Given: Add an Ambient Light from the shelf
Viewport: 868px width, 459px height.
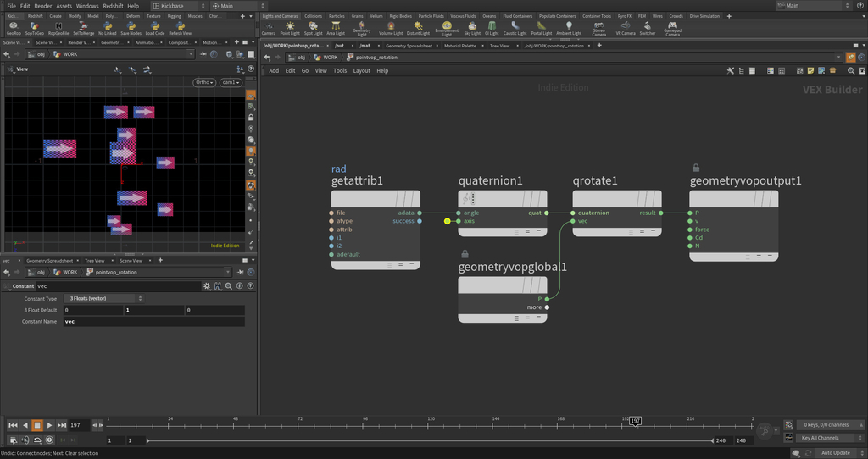Looking at the screenshot, I should click(569, 28).
